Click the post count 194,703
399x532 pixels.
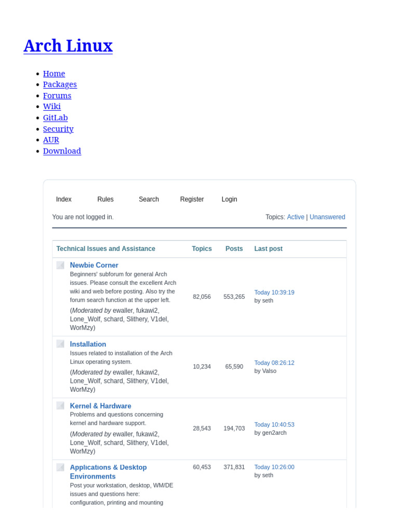pos(234,428)
